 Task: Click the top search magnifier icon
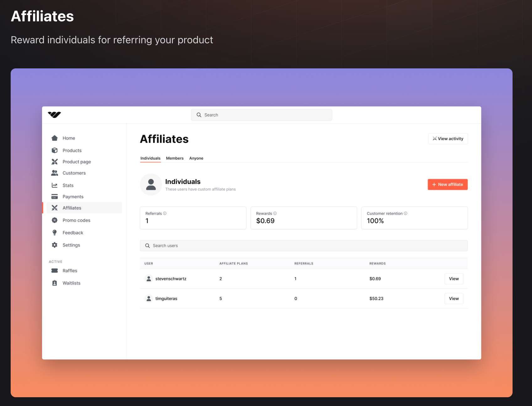pyautogui.click(x=199, y=115)
